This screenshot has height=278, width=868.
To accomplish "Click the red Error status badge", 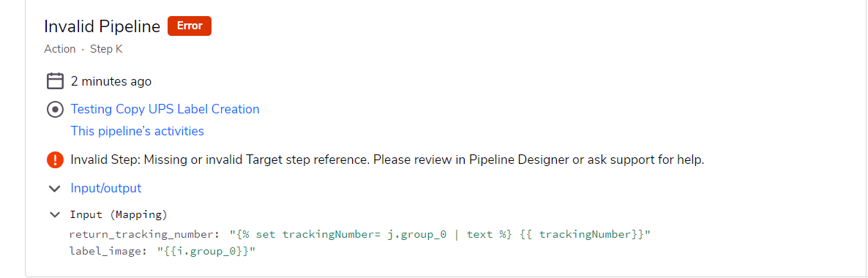I will tap(190, 26).
